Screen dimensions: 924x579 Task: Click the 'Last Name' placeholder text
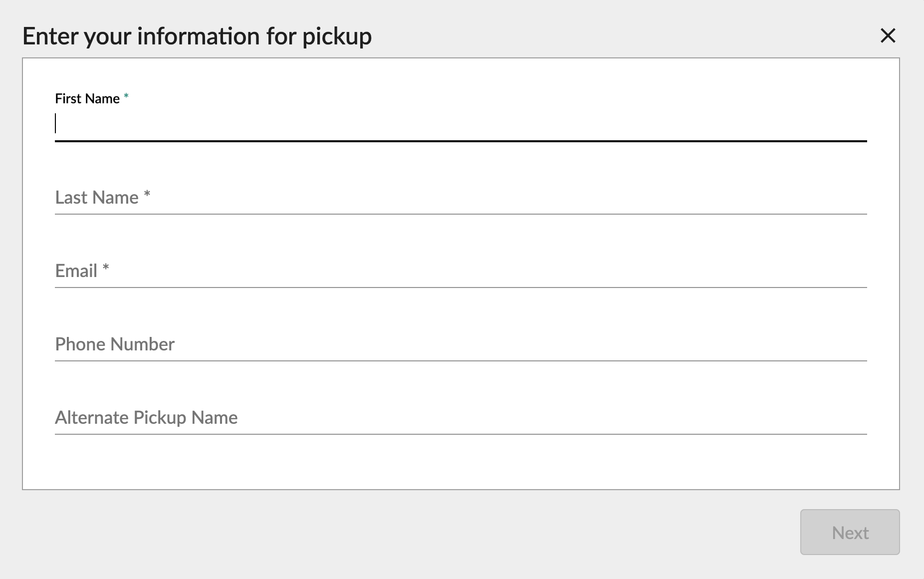[x=97, y=198]
